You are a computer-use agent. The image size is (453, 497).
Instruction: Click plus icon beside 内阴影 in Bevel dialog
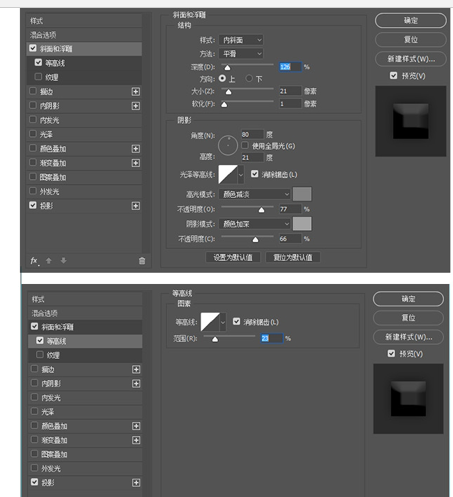tap(136, 106)
